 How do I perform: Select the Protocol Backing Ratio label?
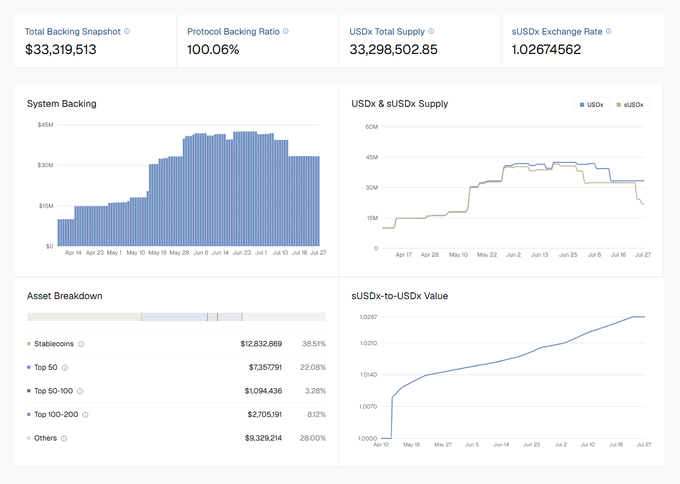coord(233,32)
